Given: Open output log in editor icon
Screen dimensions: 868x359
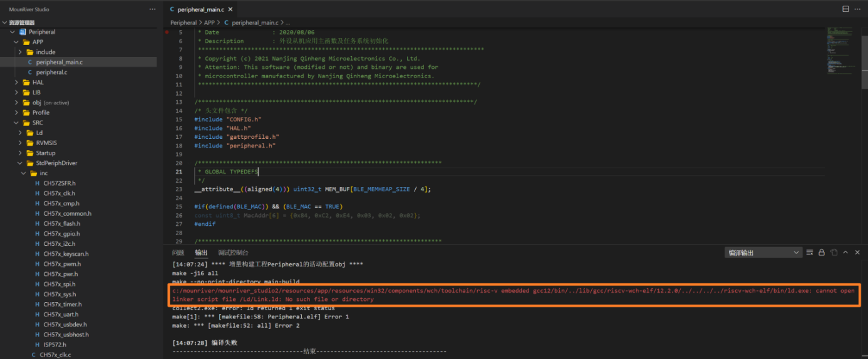Looking at the screenshot, I should pyautogui.click(x=834, y=252).
